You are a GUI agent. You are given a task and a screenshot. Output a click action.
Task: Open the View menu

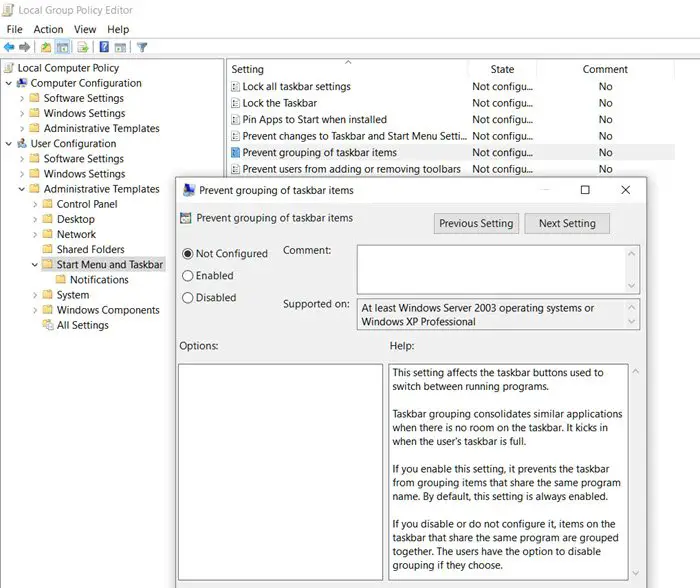pos(85,30)
